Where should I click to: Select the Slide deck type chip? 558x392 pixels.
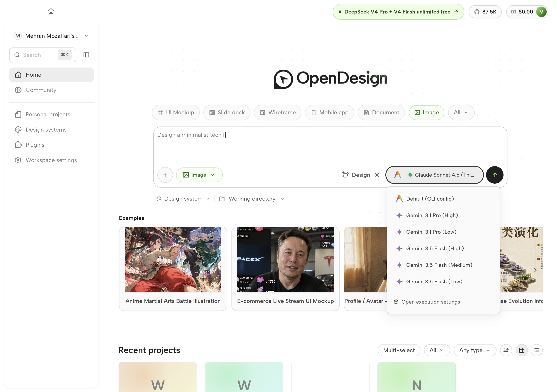point(227,112)
